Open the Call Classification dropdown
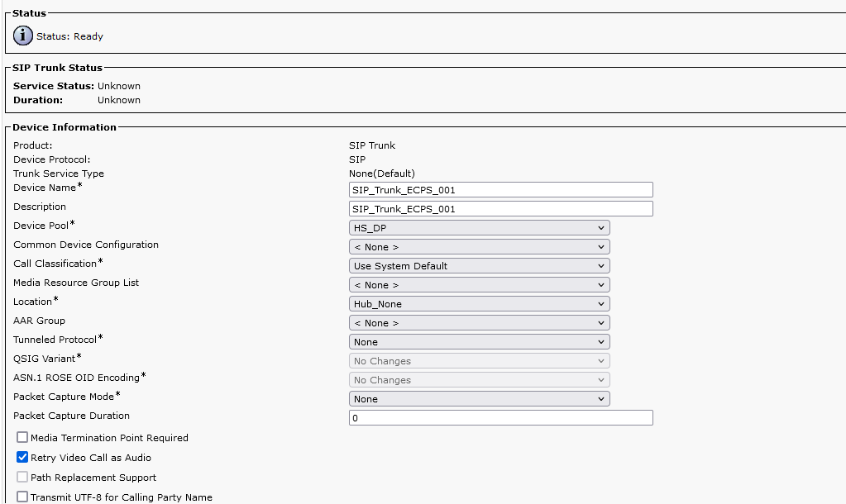This screenshot has width=846, height=504. (x=479, y=266)
